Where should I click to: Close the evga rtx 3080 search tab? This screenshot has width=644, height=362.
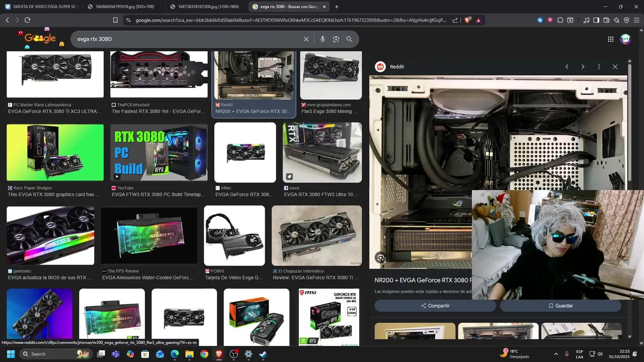pos(324,7)
